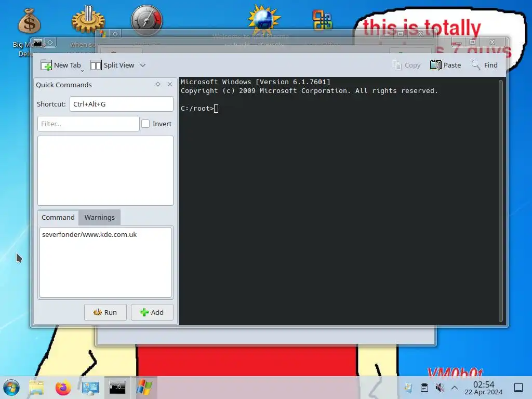Switch to the Command tab
This screenshot has width=532, height=399.
[58, 218]
